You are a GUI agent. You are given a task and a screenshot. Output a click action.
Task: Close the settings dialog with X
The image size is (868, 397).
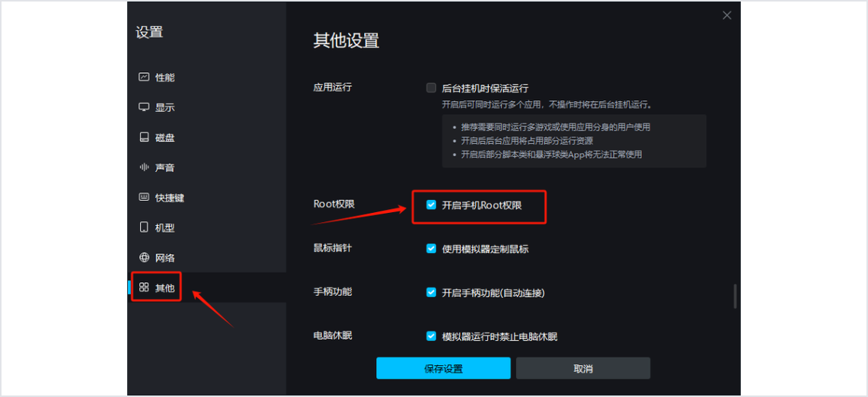[x=727, y=15]
